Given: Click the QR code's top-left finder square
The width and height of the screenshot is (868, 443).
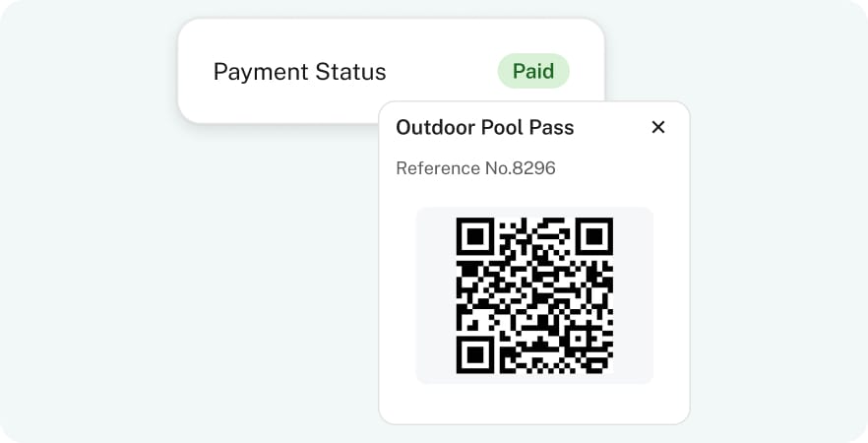Looking at the screenshot, I should tap(476, 236).
